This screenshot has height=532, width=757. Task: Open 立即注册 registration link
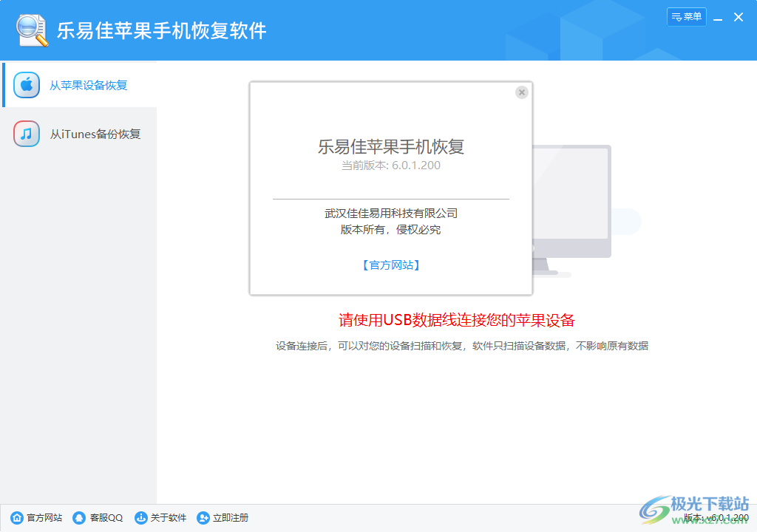pyautogui.click(x=231, y=517)
